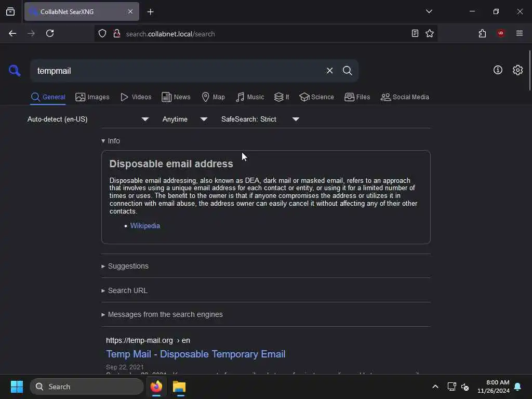The width and height of the screenshot is (532, 399).
Task: Open the Auto-detect language dropdown
Action: 88,119
